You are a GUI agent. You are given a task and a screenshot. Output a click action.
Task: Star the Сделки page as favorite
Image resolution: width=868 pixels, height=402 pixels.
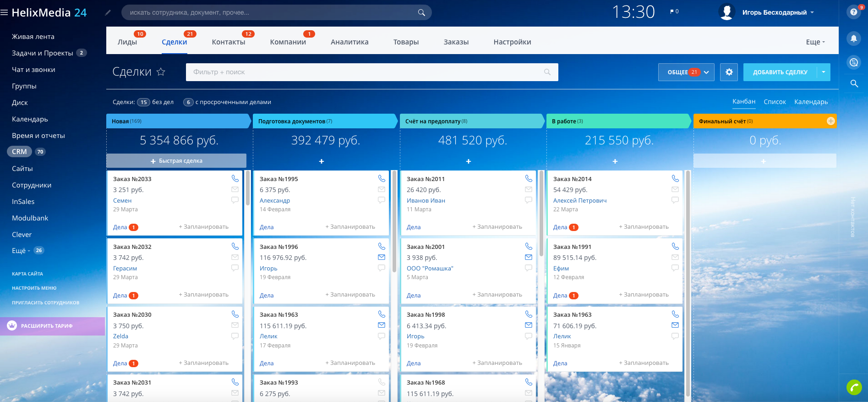click(161, 72)
